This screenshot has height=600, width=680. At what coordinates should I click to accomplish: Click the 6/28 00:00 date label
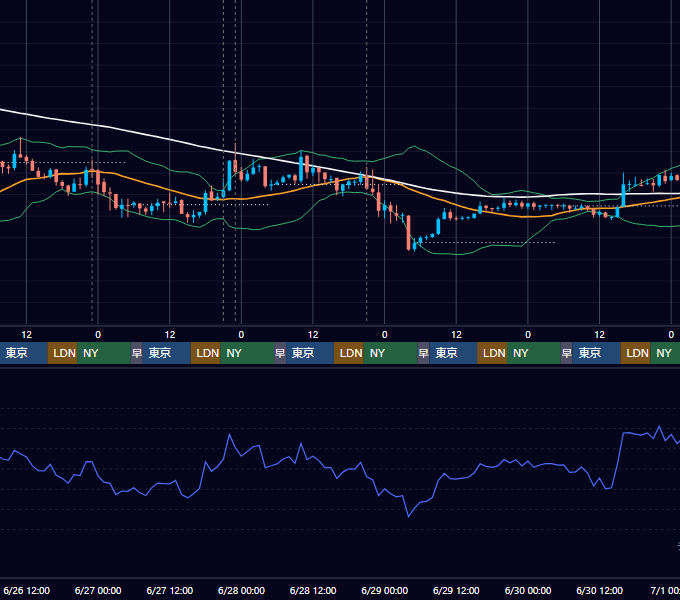pos(241,590)
